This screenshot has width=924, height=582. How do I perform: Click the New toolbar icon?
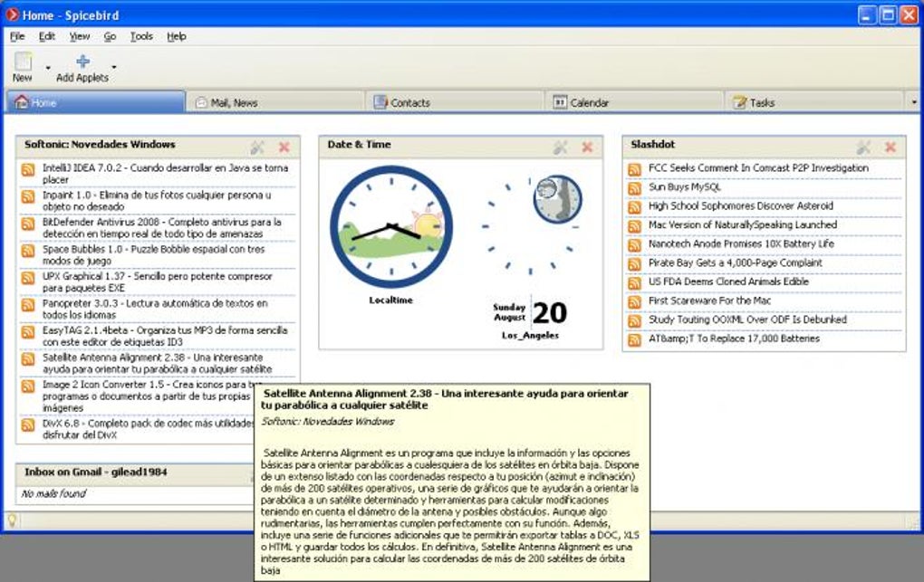pos(23,62)
